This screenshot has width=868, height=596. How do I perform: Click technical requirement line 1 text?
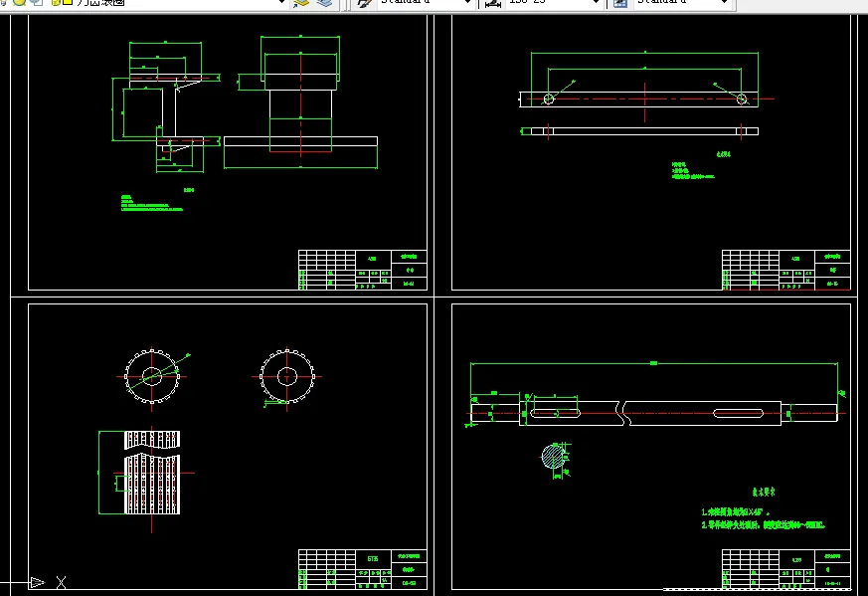click(735, 512)
